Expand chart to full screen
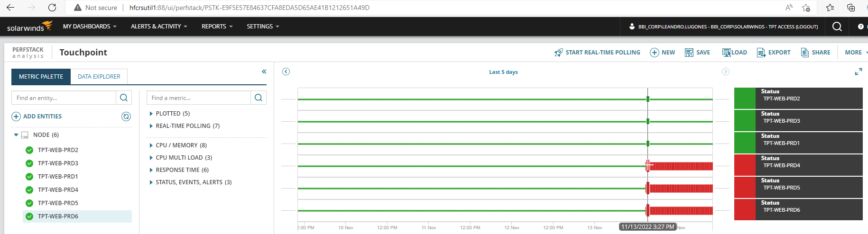 point(859,72)
